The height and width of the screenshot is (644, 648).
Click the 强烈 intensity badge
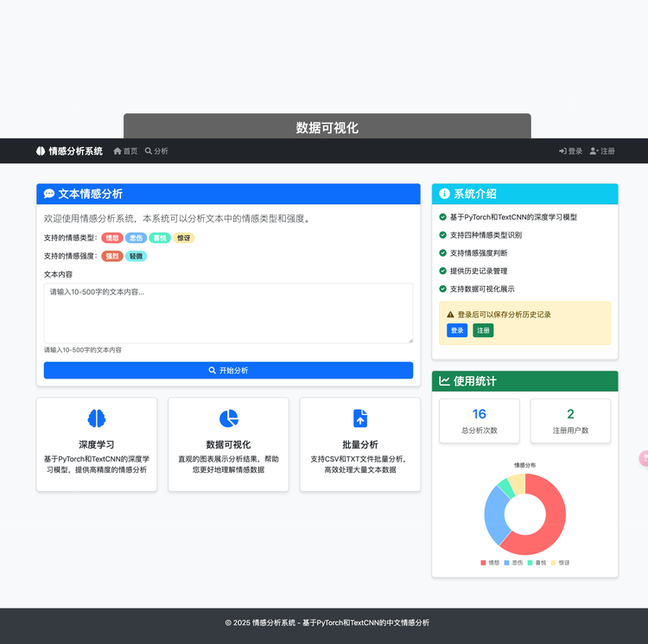coord(112,256)
